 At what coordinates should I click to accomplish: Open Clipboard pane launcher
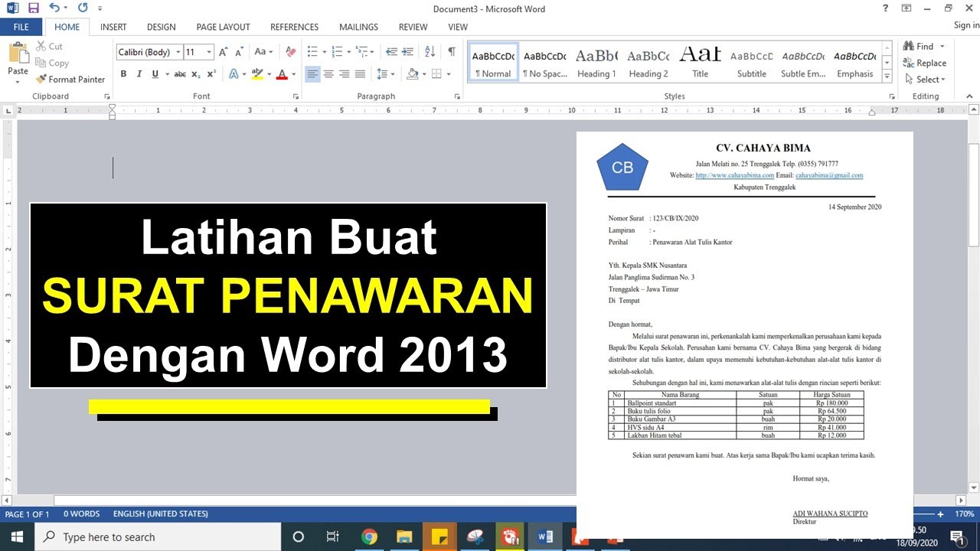click(106, 96)
